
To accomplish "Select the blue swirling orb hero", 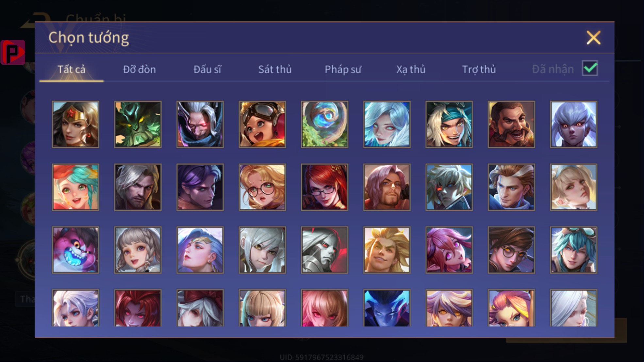I will [324, 124].
